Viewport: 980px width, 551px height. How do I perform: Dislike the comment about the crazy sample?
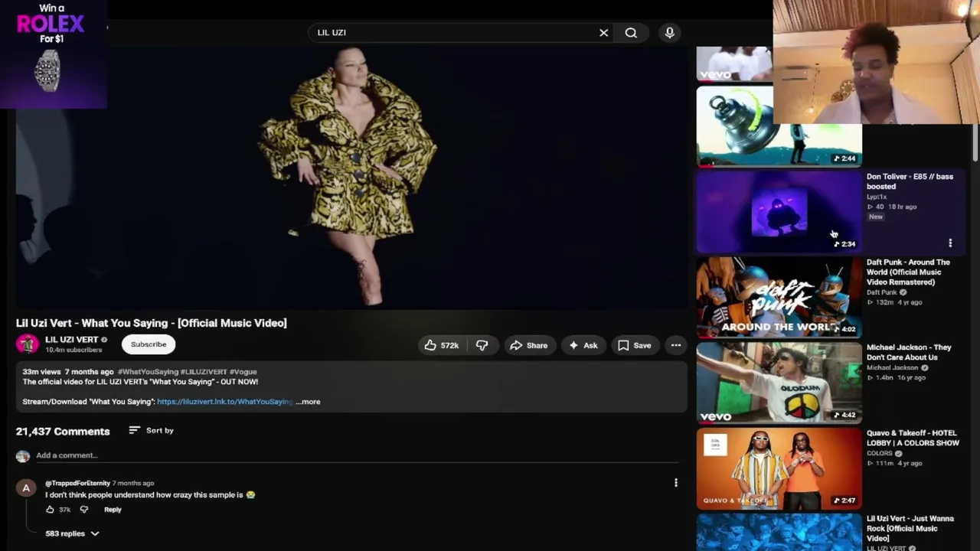[x=84, y=510]
